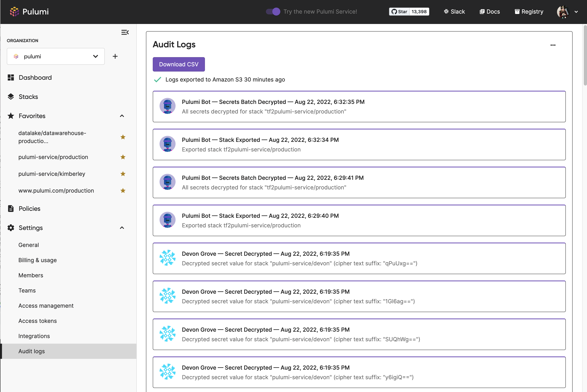Open datalake/datawarehouse-production favorite stack
The width and height of the screenshot is (587, 392).
coord(52,137)
